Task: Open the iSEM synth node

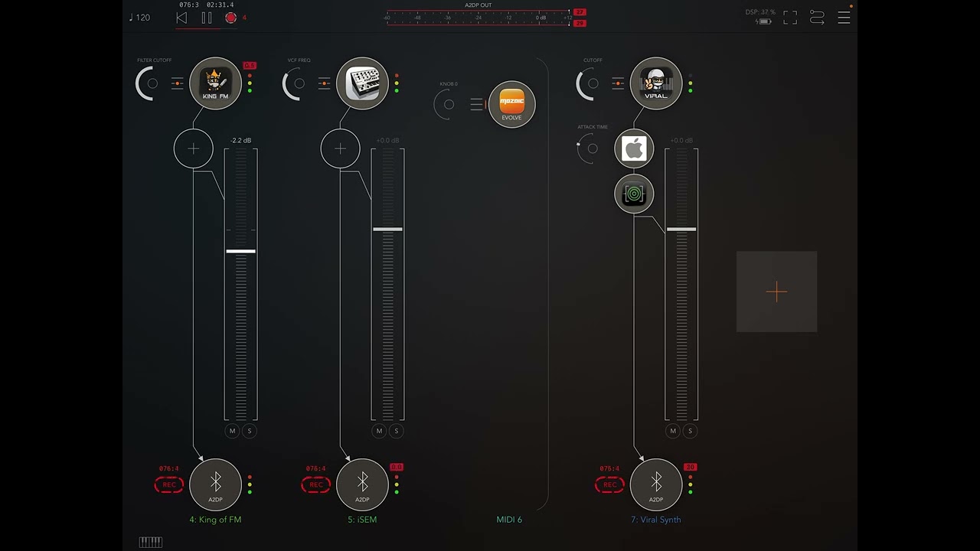Action: 362,83
